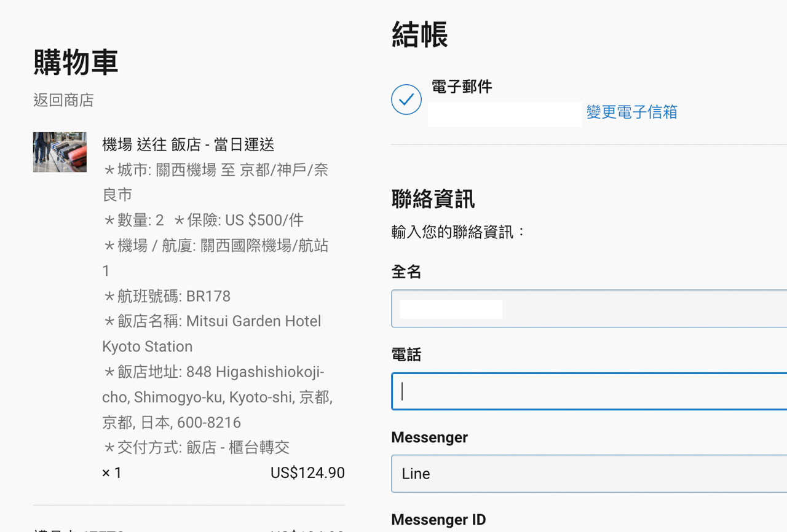
Task: Open the luggage product thumbnail
Action: (60, 152)
